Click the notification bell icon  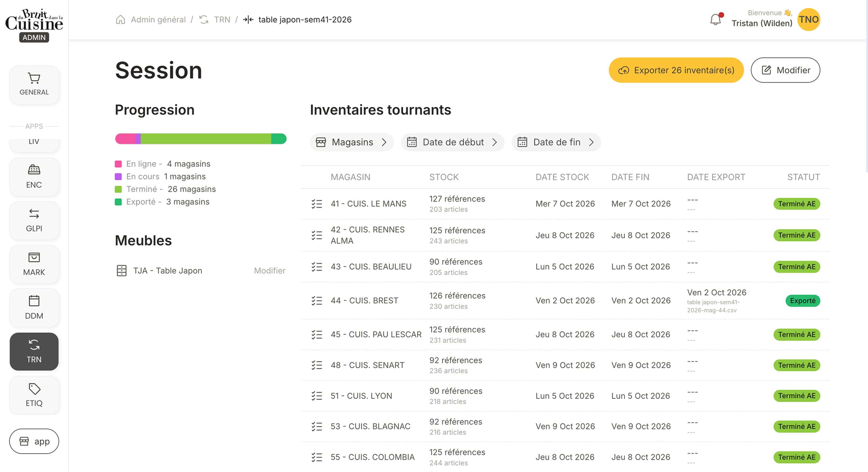tap(715, 20)
